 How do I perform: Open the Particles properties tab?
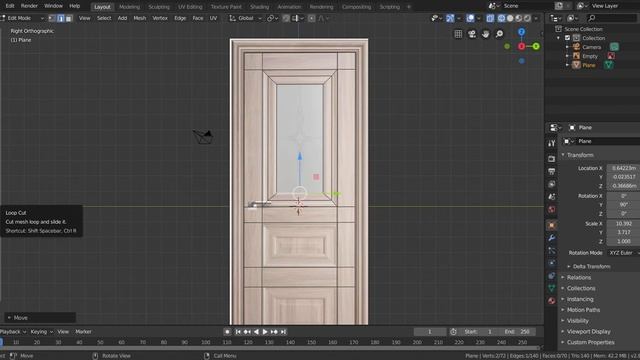pos(551,251)
